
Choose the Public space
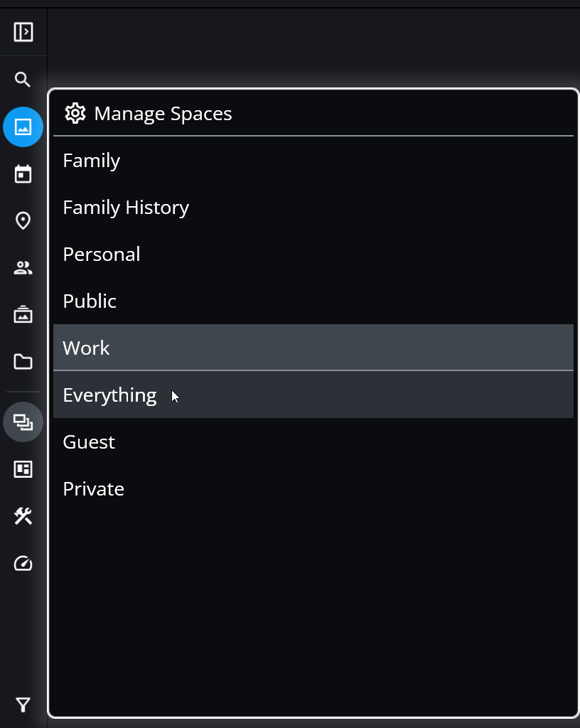click(x=90, y=301)
